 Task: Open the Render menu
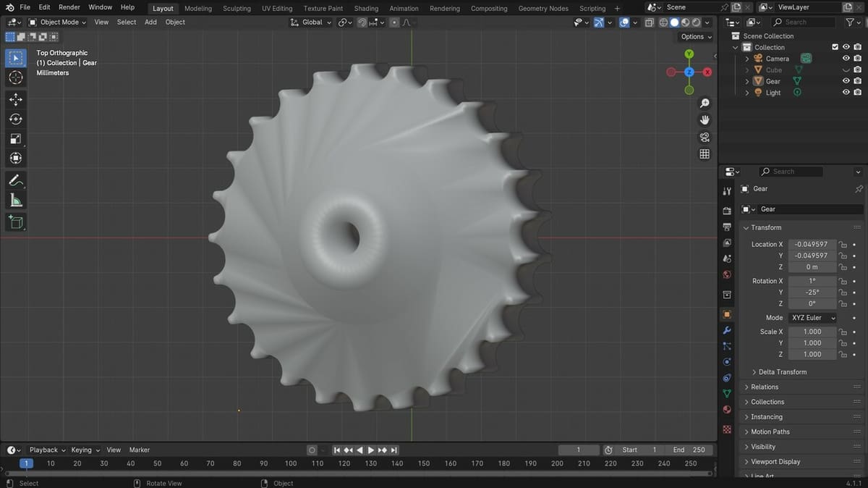[69, 7]
